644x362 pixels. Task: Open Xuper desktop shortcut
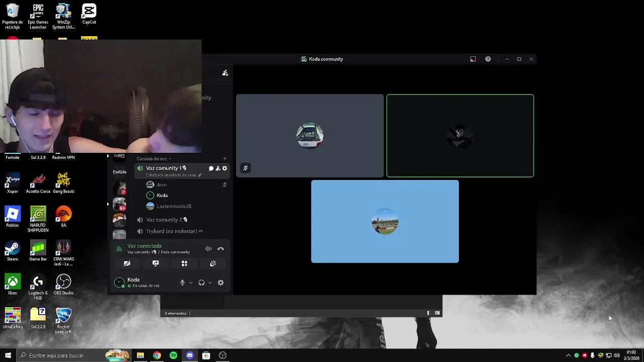click(x=13, y=184)
